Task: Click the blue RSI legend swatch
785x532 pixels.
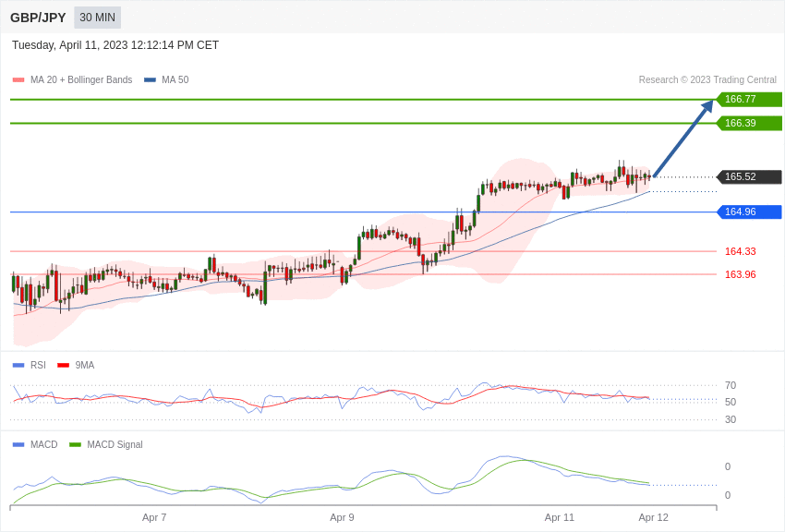Action: pyautogui.click(x=18, y=366)
